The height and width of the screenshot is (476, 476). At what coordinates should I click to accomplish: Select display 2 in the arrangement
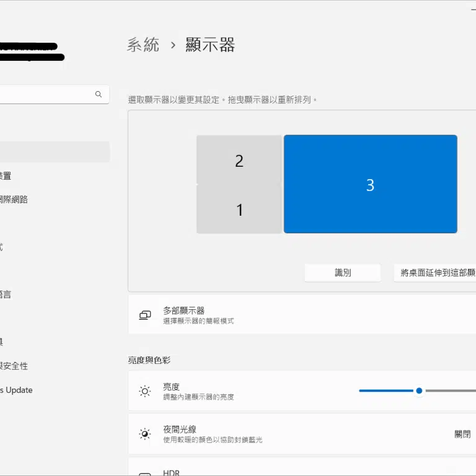coord(239,161)
